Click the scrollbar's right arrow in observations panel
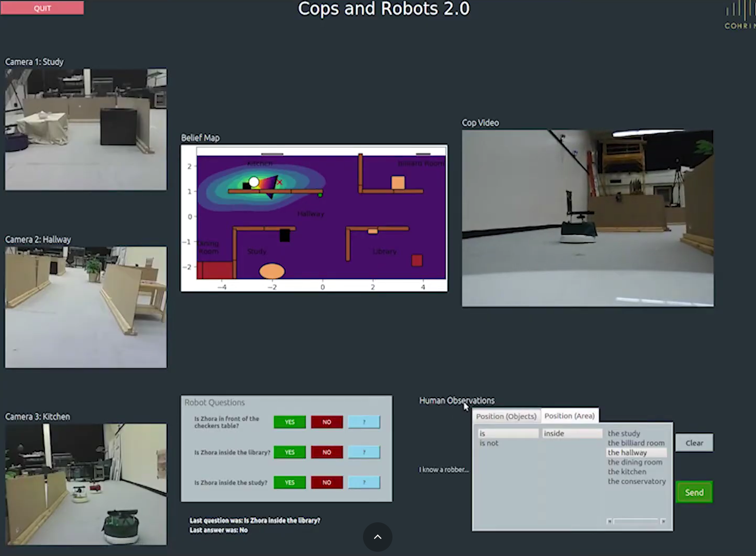This screenshot has width=756, height=556. [x=663, y=521]
